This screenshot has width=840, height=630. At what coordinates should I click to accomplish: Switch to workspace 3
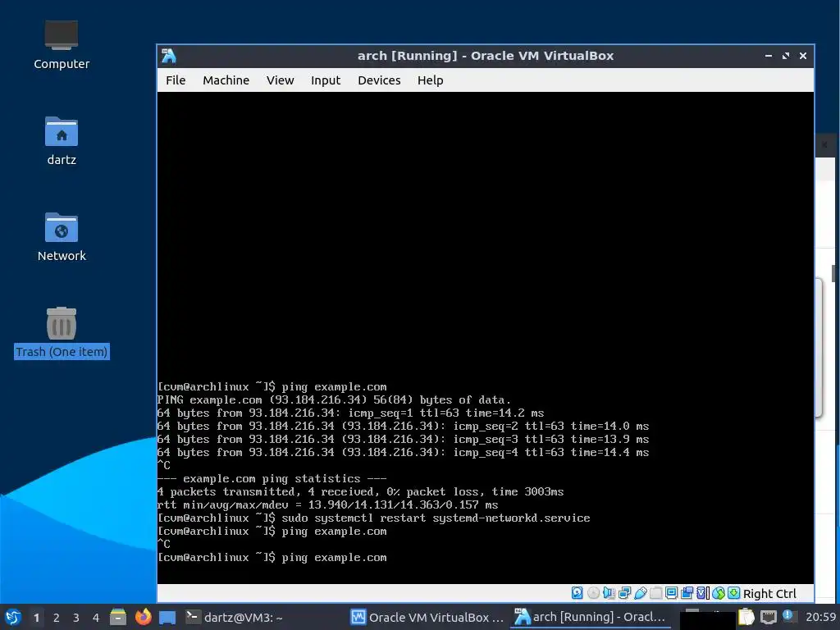pyautogui.click(x=76, y=618)
